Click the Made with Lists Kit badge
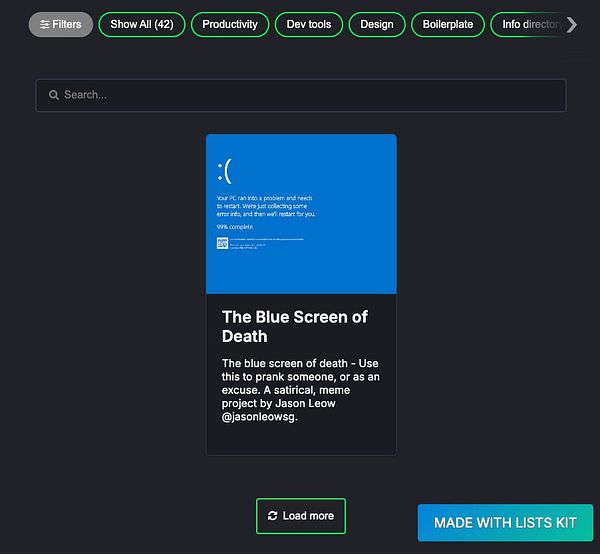Viewport: 600px width, 554px height. (505, 523)
